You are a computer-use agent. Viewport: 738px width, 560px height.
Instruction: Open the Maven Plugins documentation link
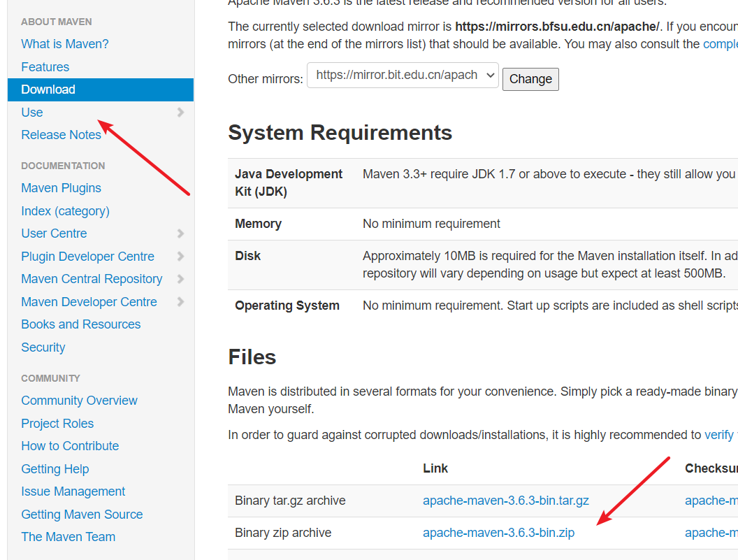[x=61, y=188]
